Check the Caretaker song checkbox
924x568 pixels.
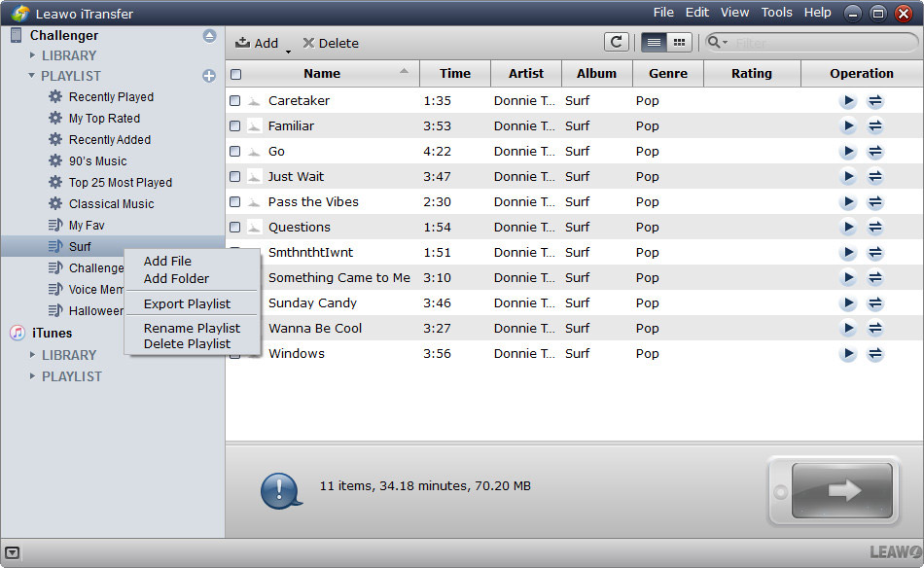pos(235,101)
